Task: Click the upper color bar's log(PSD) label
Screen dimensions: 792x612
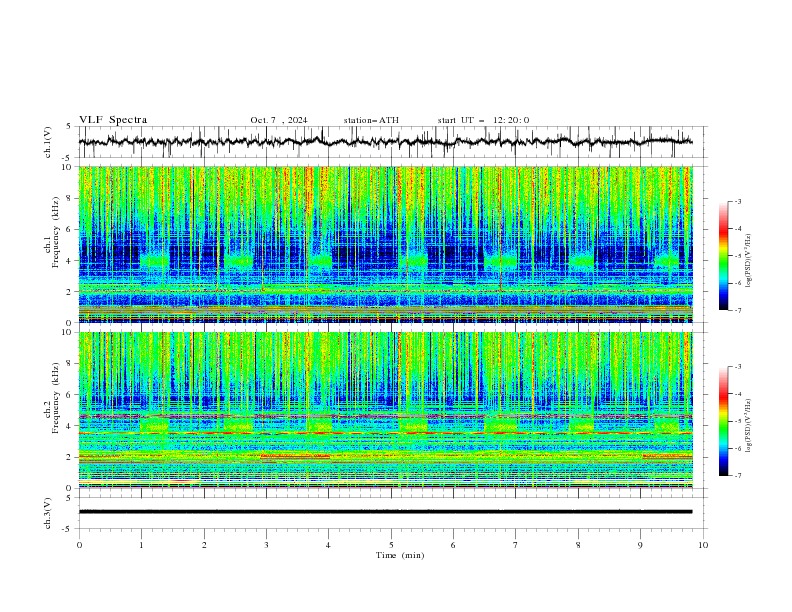Action: [x=749, y=261]
